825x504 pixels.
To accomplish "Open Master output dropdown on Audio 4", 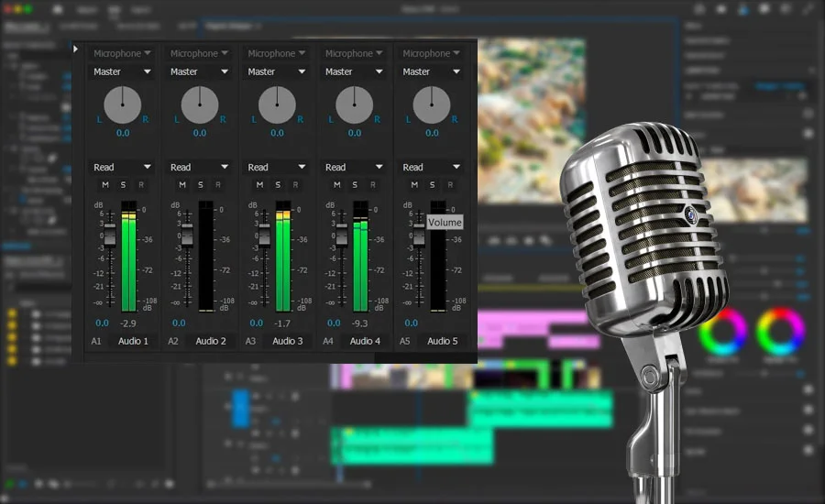I will [354, 71].
